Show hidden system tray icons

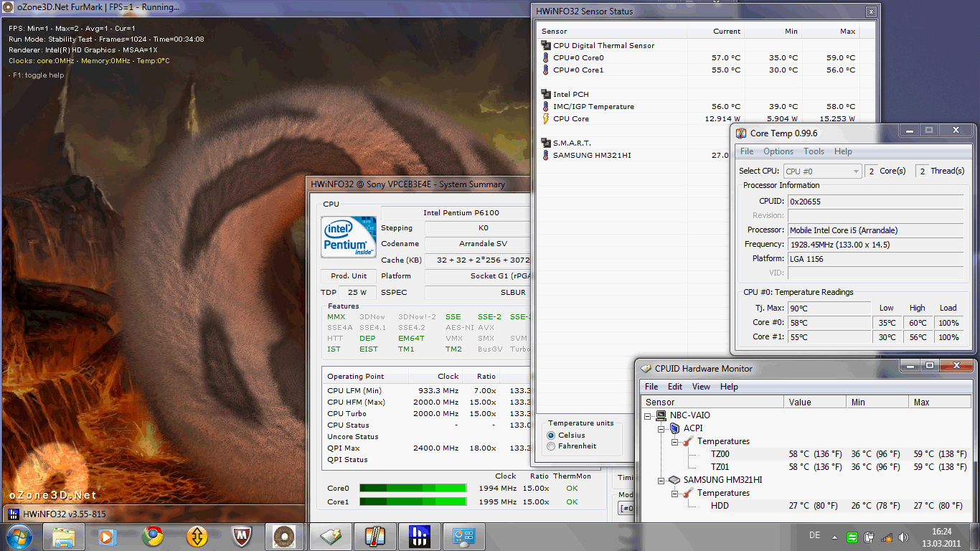click(834, 537)
